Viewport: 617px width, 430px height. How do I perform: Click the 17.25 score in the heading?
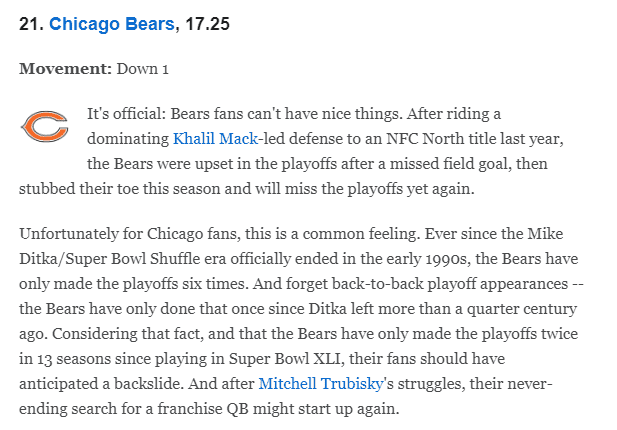point(208,23)
